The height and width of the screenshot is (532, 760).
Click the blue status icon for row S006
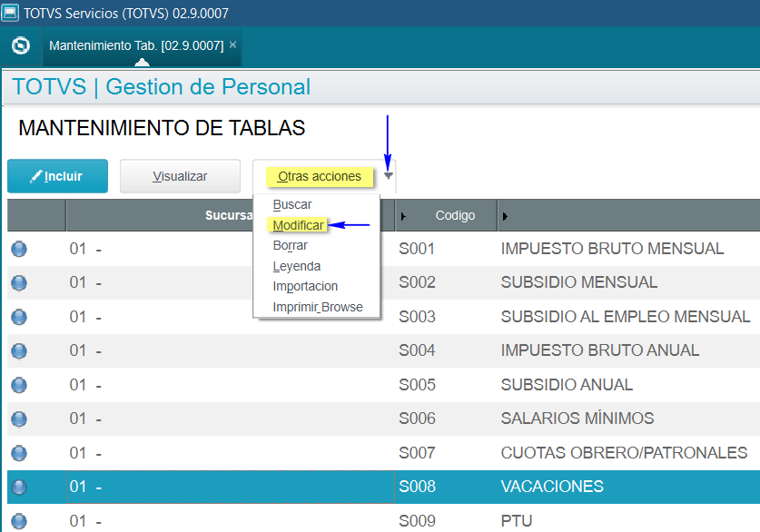tap(19, 419)
